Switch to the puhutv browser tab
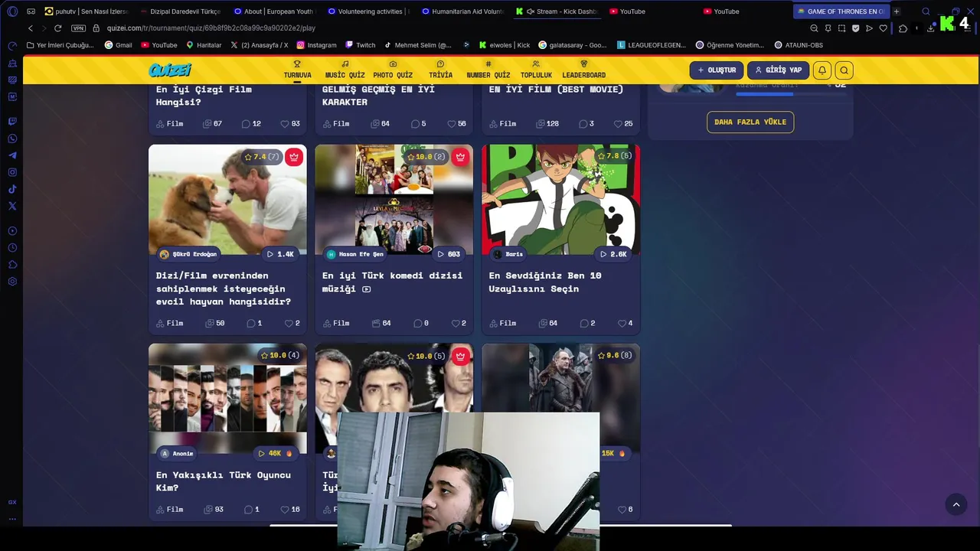980x551 pixels. (86, 11)
